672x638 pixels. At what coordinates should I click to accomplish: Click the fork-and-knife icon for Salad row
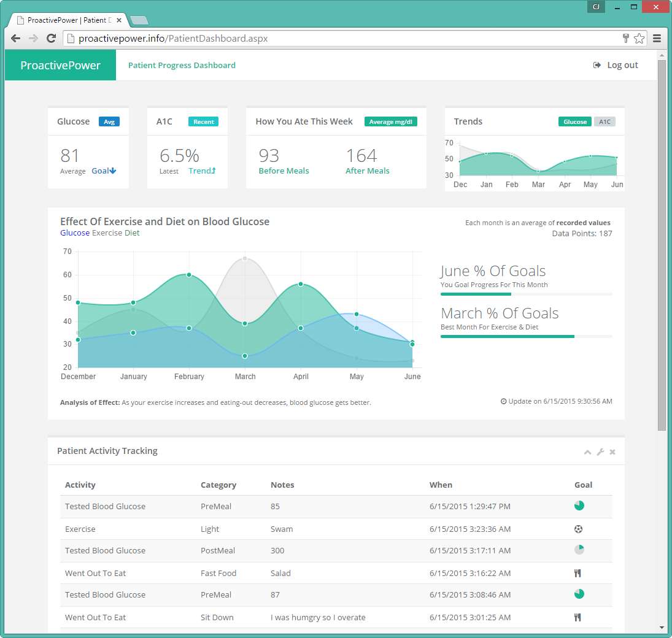(x=577, y=573)
